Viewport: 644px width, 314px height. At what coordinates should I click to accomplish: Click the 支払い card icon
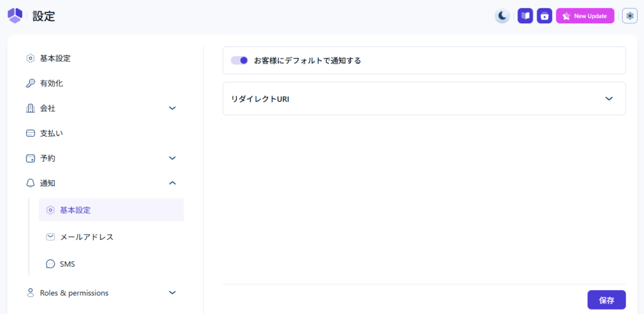click(30, 133)
